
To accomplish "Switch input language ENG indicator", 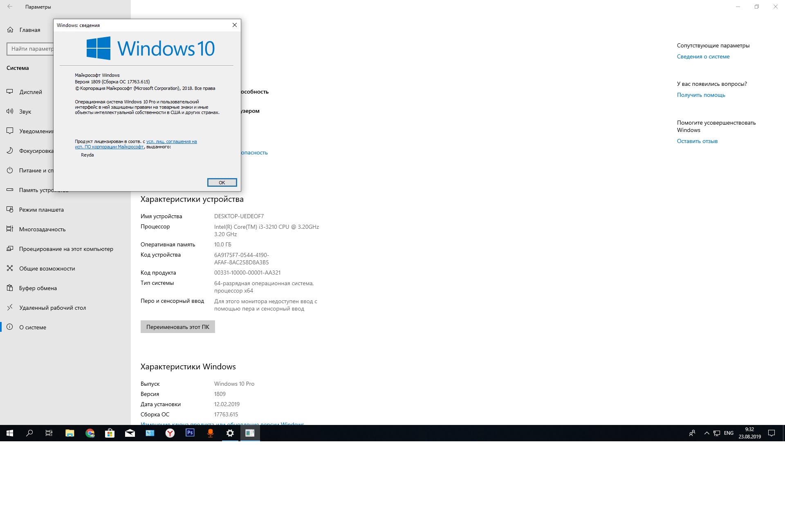I will click(729, 433).
